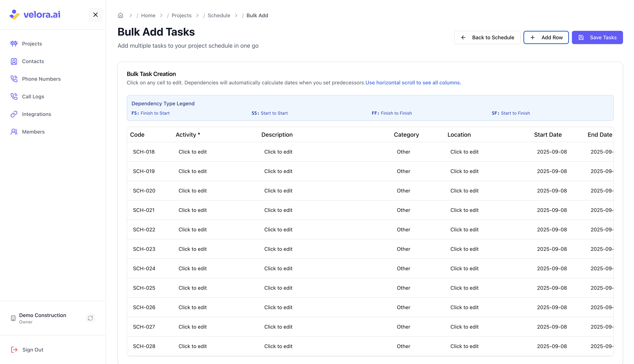Edit Activity cell for SCH-020
Screen dimensions: 634x364
(192, 191)
